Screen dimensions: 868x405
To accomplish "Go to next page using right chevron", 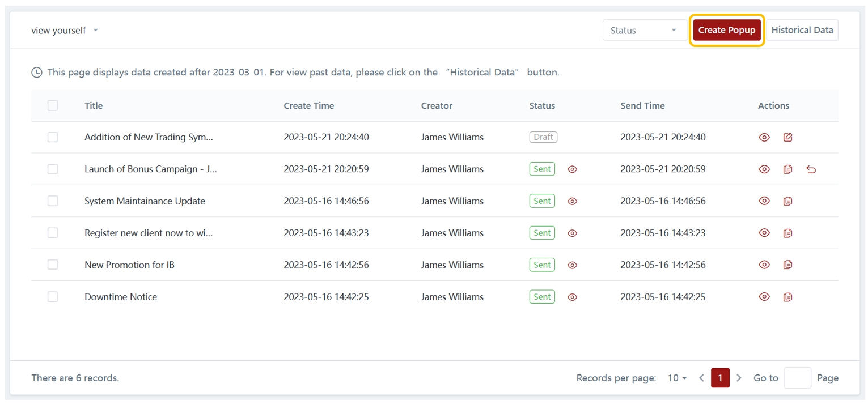I will (738, 378).
